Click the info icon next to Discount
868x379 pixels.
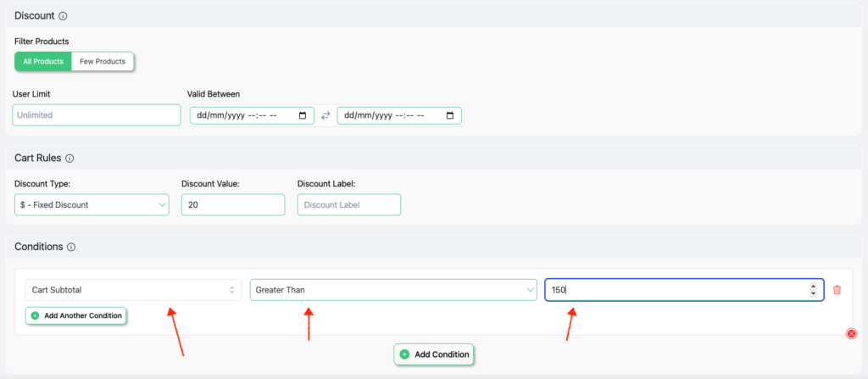[63, 16]
